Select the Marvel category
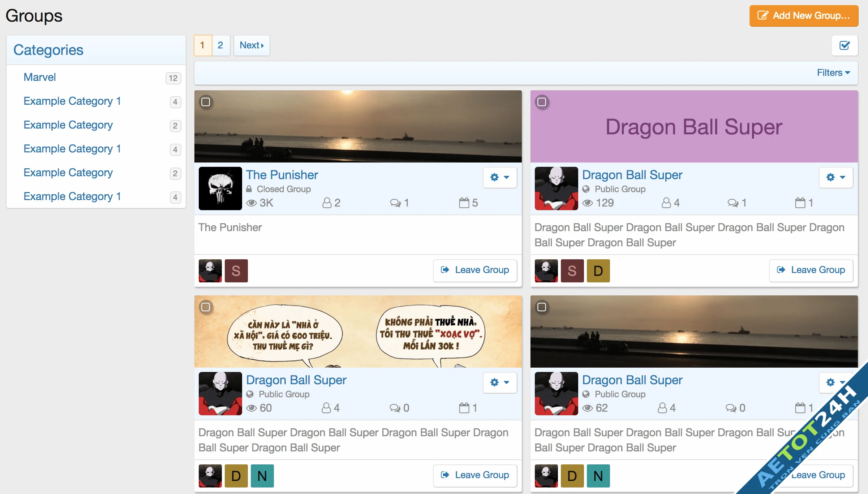 tap(39, 76)
